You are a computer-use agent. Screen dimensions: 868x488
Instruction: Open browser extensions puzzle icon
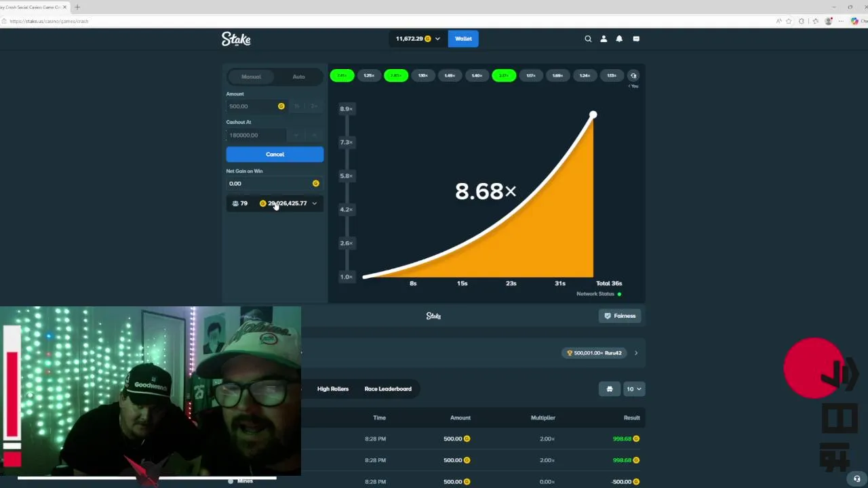(802, 21)
